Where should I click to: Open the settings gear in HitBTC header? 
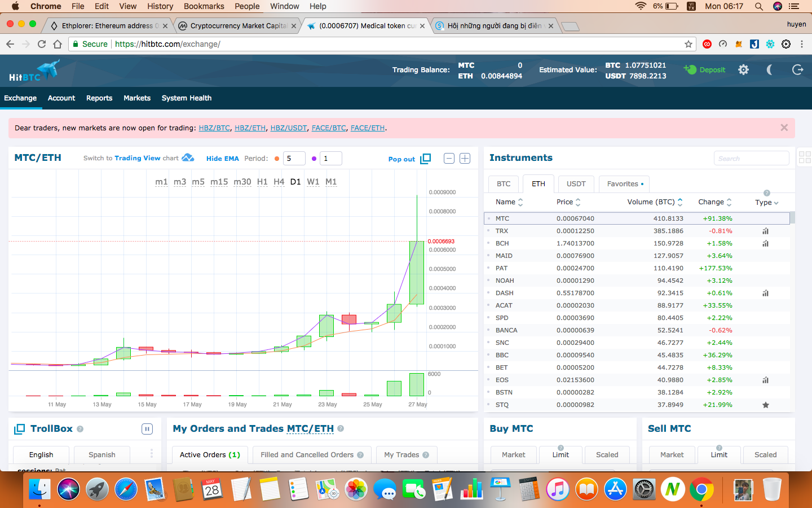tap(743, 69)
